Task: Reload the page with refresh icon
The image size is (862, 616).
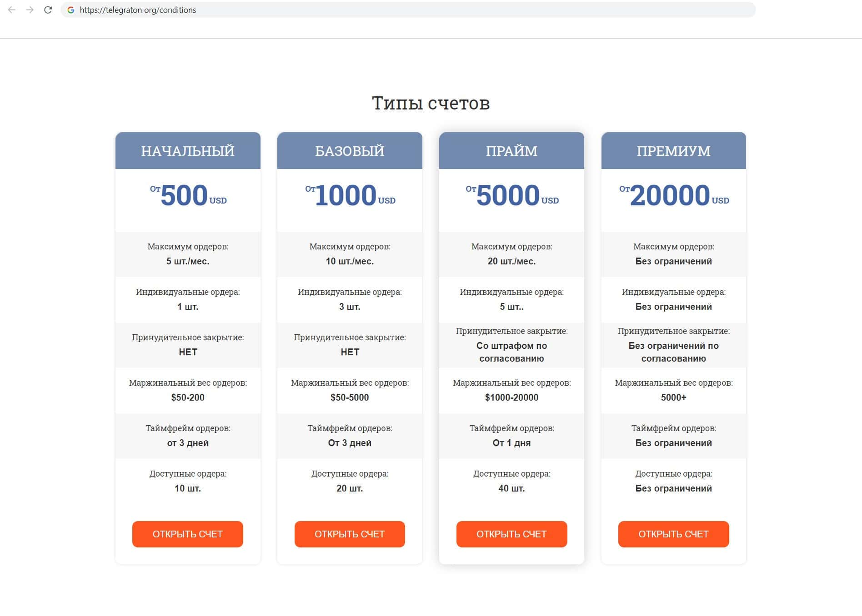Action: point(48,10)
